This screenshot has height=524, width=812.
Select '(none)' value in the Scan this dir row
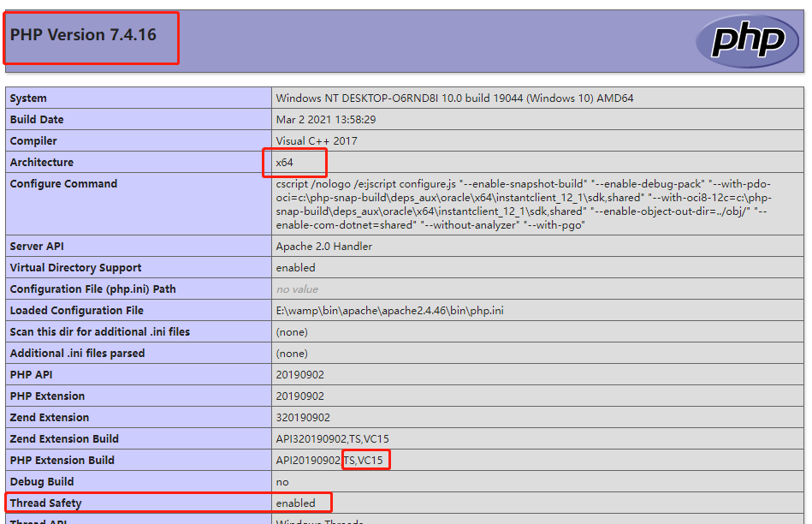pos(292,331)
